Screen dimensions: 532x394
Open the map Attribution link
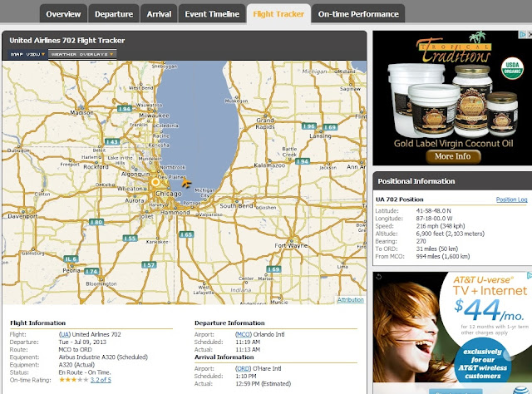[351, 300]
